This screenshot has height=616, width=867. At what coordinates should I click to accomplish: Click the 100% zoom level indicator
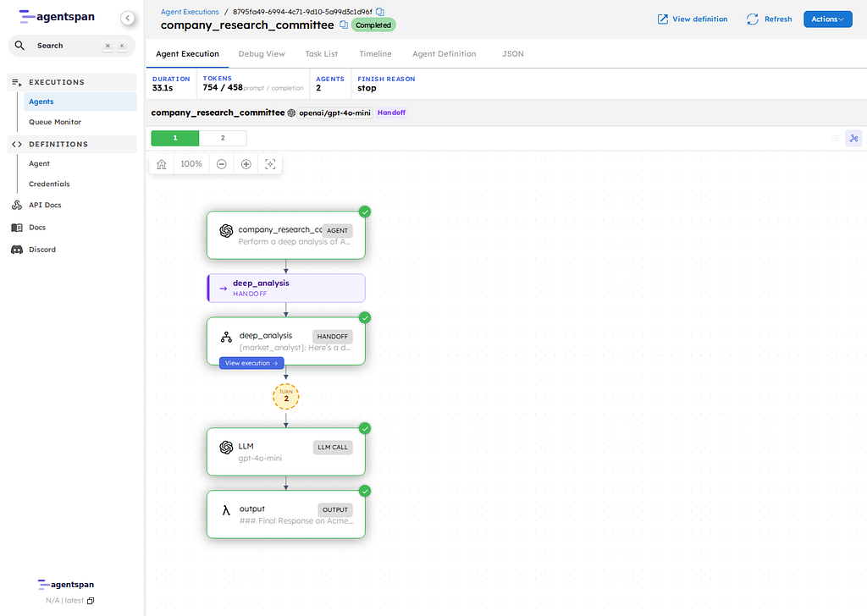coord(191,164)
